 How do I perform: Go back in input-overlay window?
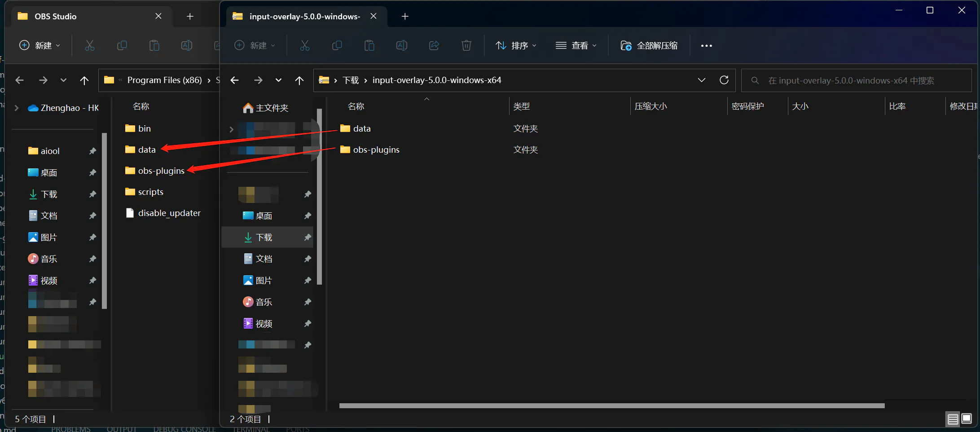[x=235, y=80]
